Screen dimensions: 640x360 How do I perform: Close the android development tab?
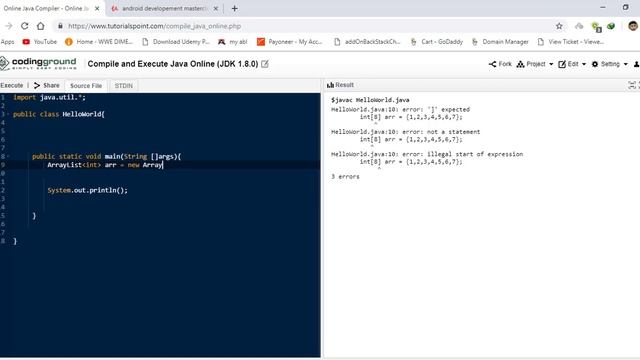(x=216, y=8)
